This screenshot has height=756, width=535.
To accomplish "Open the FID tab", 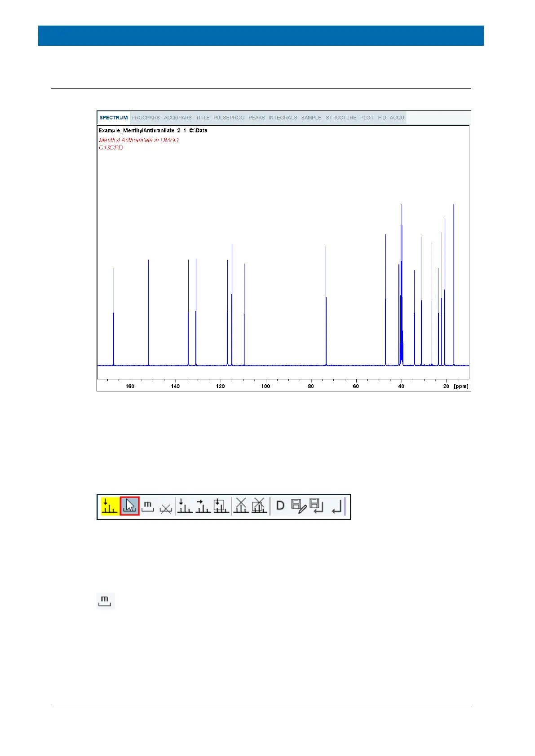I will click(x=382, y=118).
